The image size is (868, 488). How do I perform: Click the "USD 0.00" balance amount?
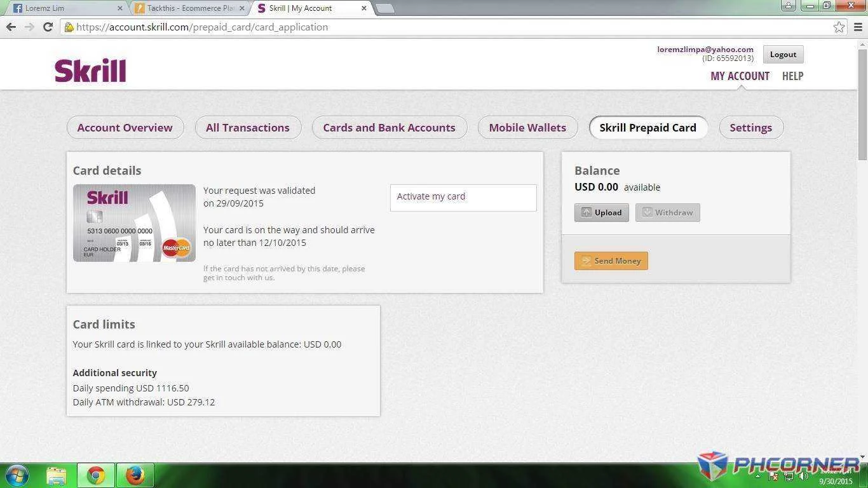click(596, 187)
